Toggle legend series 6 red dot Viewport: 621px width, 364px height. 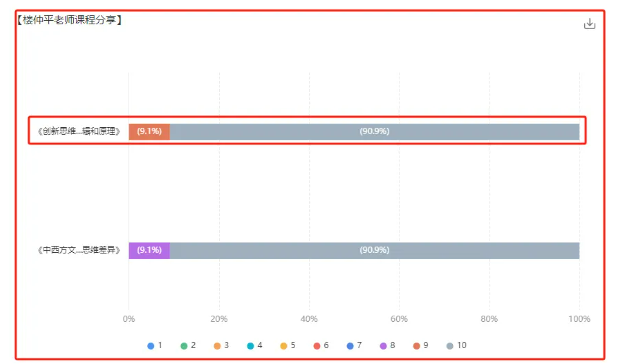tap(317, 346)
